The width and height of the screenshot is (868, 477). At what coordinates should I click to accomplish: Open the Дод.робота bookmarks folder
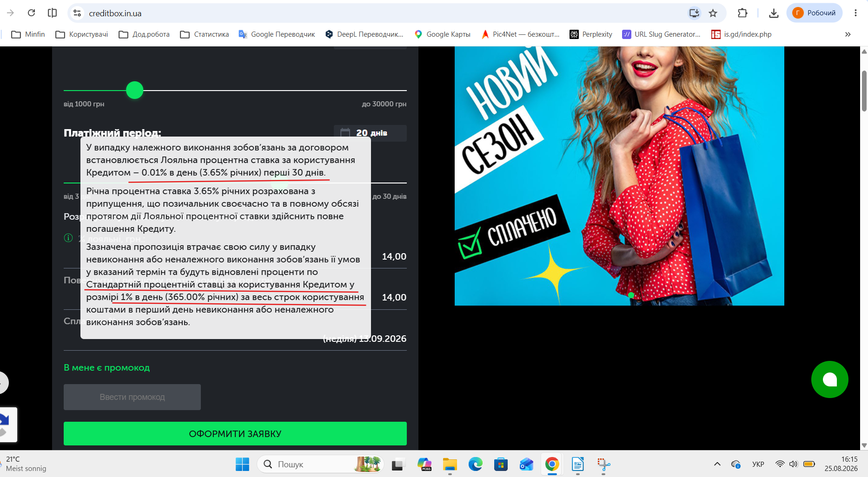tap(144, 34)
